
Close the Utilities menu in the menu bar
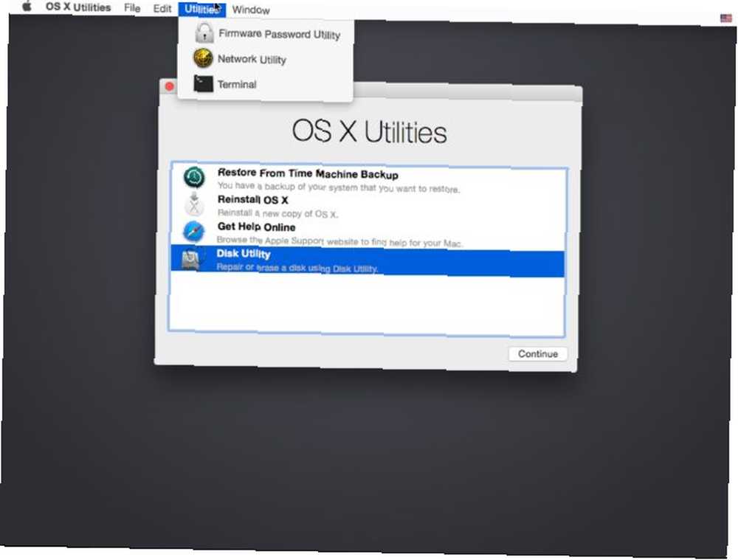202,10
